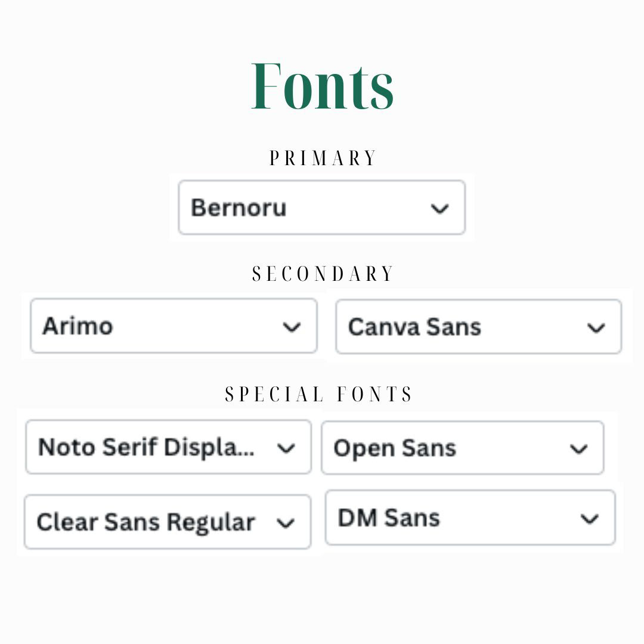Click the DM Sans font name text
Image resolution: width=644 pixels, height=644 pixels.
click(x=389, y=518)
